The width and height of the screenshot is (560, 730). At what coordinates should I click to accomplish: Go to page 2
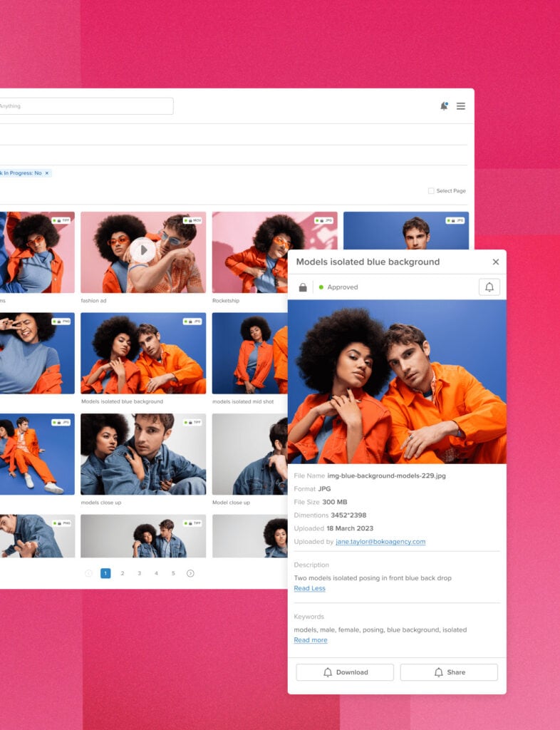tap(123, 573)
